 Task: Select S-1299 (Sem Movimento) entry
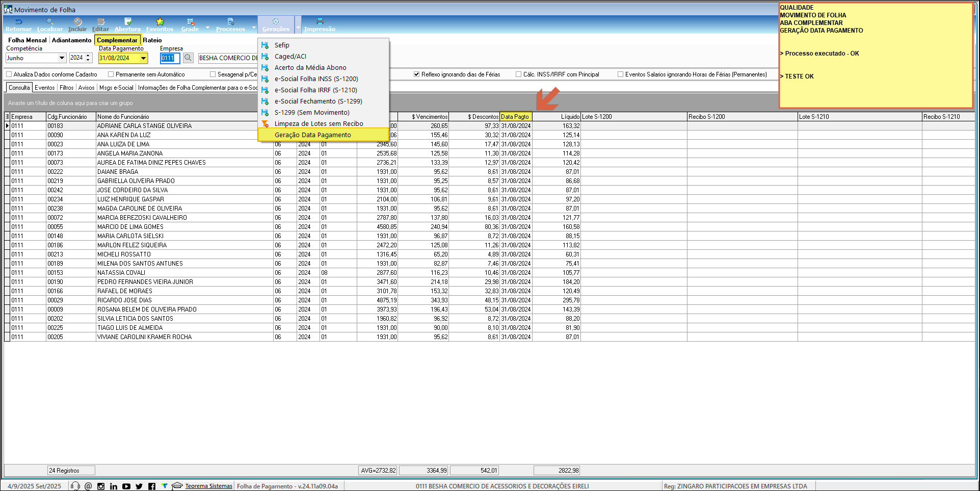coord(323,113)
